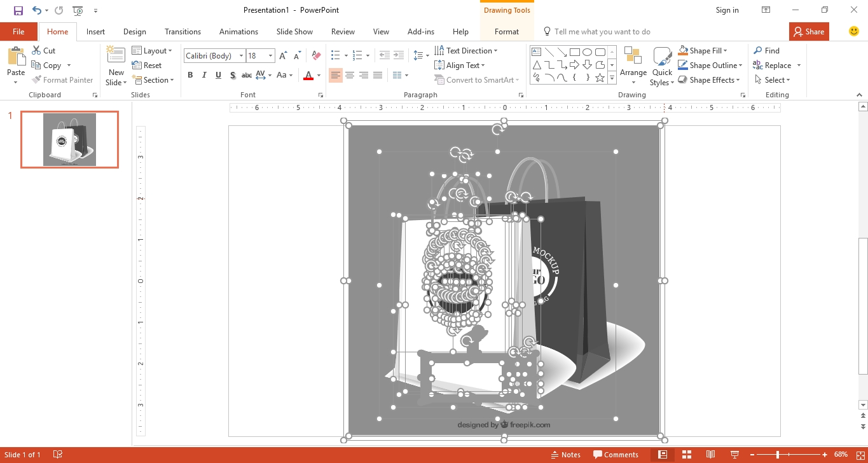Click the Share button
Viewport: 868px width, 463px height.
coord(808,31)
